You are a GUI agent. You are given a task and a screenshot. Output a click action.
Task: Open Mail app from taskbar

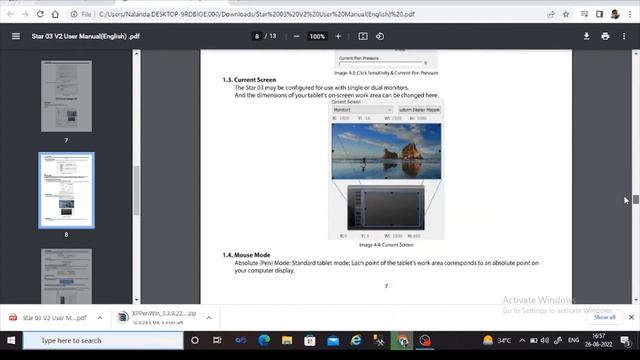(x=333, y=340)
